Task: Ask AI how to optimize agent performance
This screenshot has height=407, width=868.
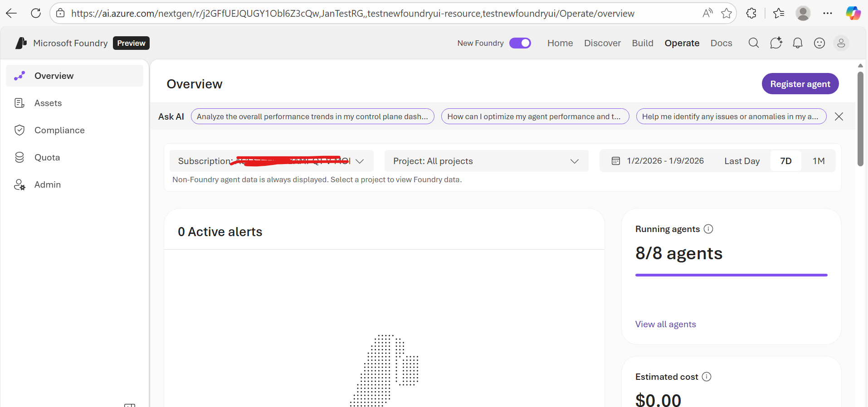Action: [x=535, y=116]
